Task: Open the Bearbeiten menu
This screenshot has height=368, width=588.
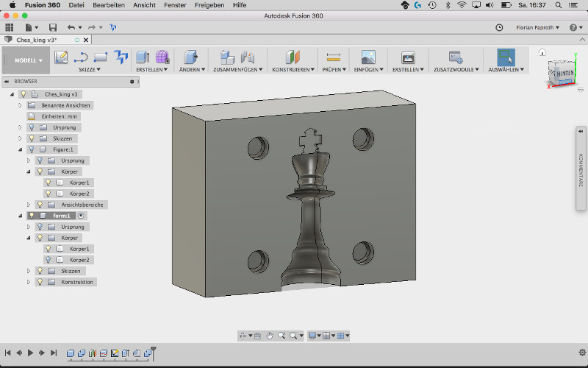Action: coord(107,5)
